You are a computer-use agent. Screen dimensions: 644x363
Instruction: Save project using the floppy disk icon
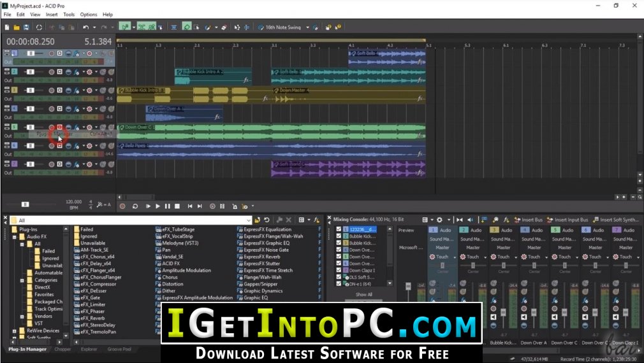pyautogui.click(x=26, y=27)
